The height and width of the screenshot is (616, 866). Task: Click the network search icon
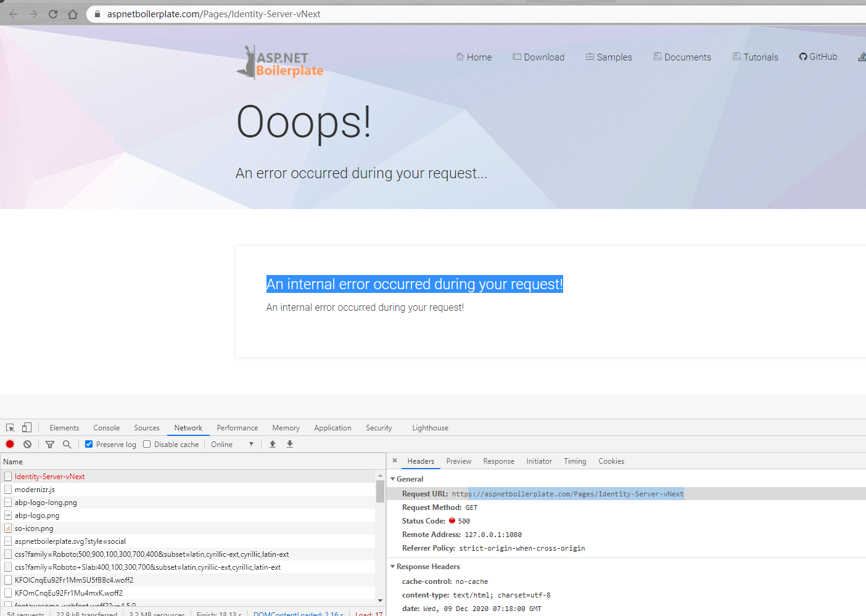coord(67,444)
